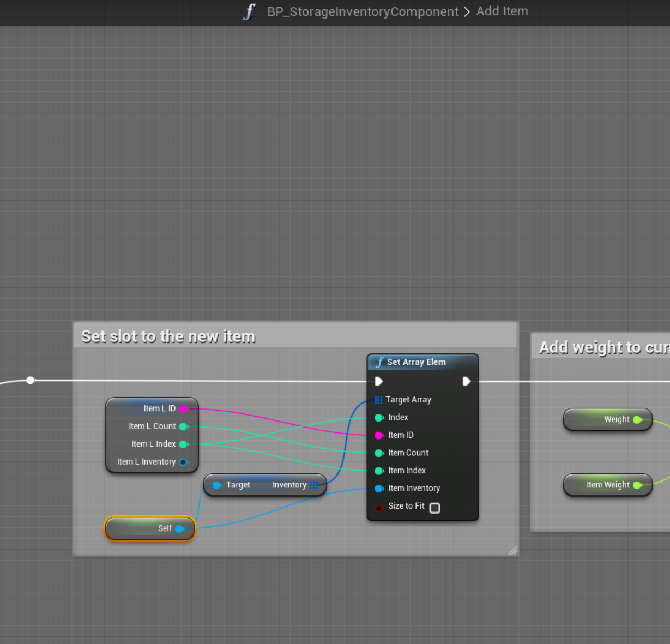Viewport: 670px width, 644px height.
Task: Click the comment box resize handle corner
Action: point(512,550)
